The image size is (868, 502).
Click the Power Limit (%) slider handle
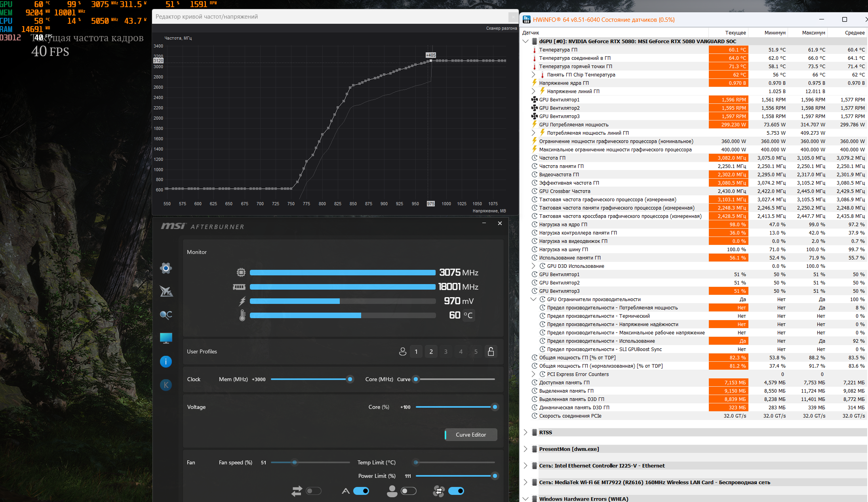(x=495, y=476)
